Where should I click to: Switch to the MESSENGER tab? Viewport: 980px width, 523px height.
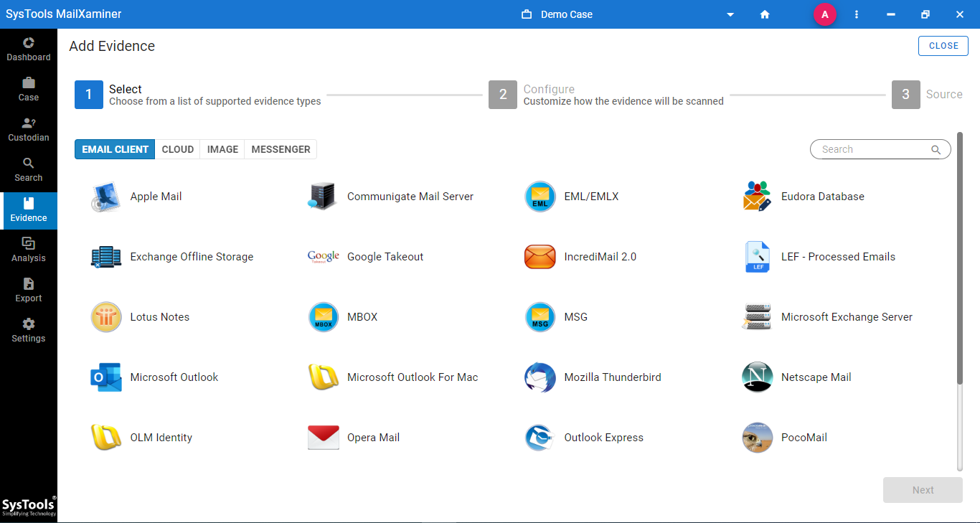281,149
